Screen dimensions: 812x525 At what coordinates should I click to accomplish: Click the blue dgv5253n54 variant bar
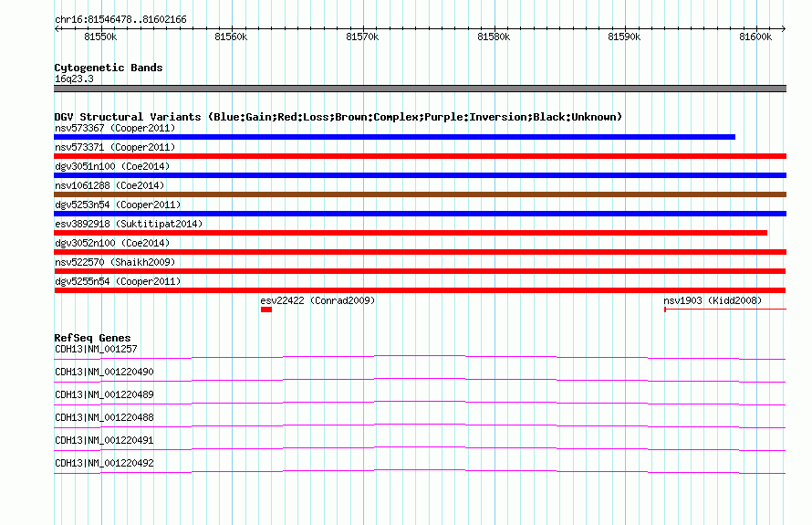pos(420,214)
